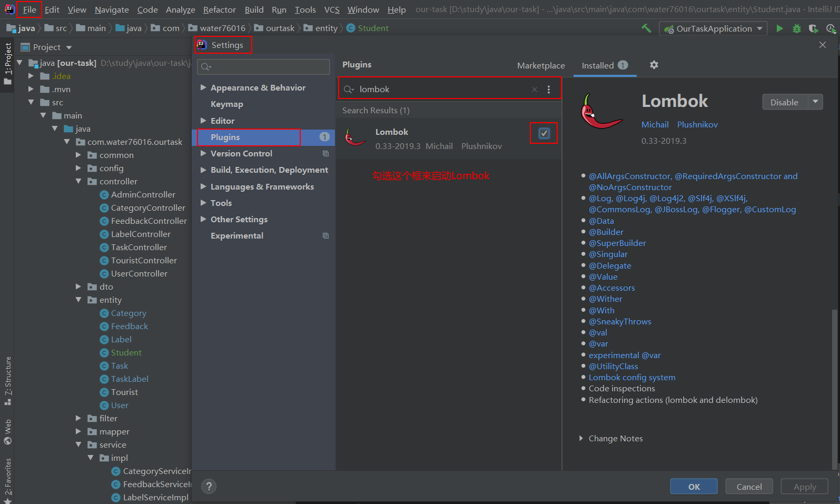Viewport: 840px width, 504px height.
Task: Expand Build, Execution, Deployment settings
Action: point(203,170)
